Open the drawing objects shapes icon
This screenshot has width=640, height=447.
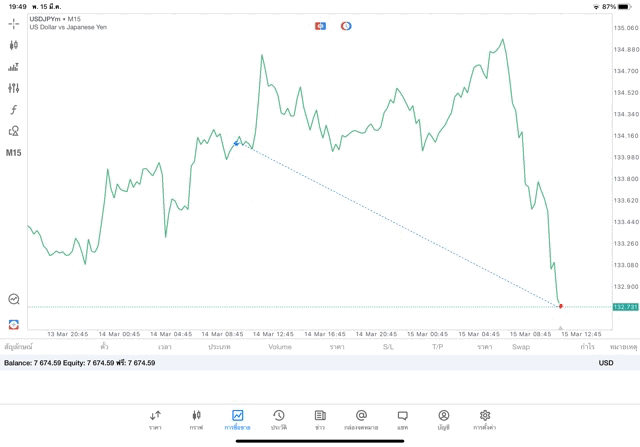point(13,131)
